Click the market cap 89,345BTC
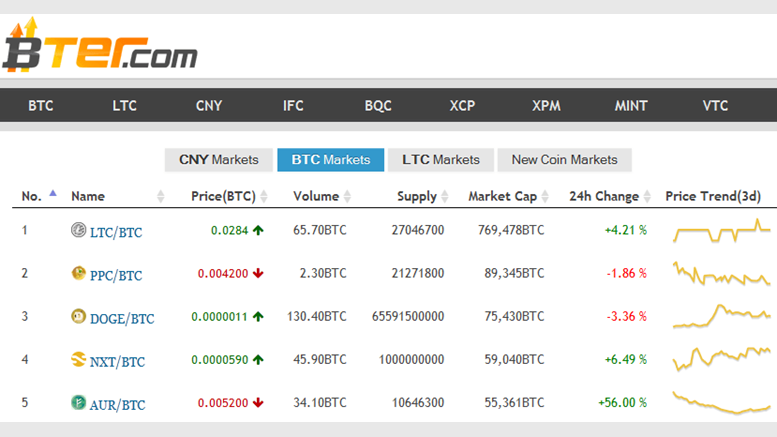The height and width of the screenshot is (437, 777). click(514, 273)
